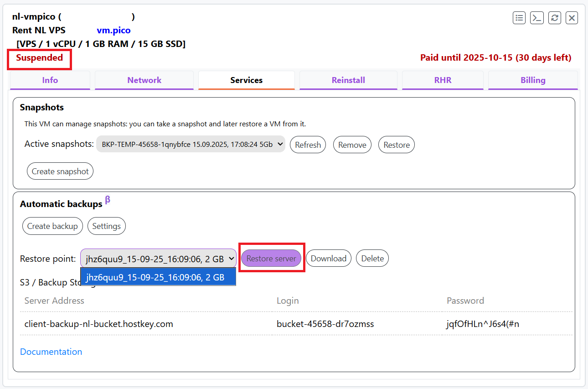Switch to the Billing tab

(533, 80)
